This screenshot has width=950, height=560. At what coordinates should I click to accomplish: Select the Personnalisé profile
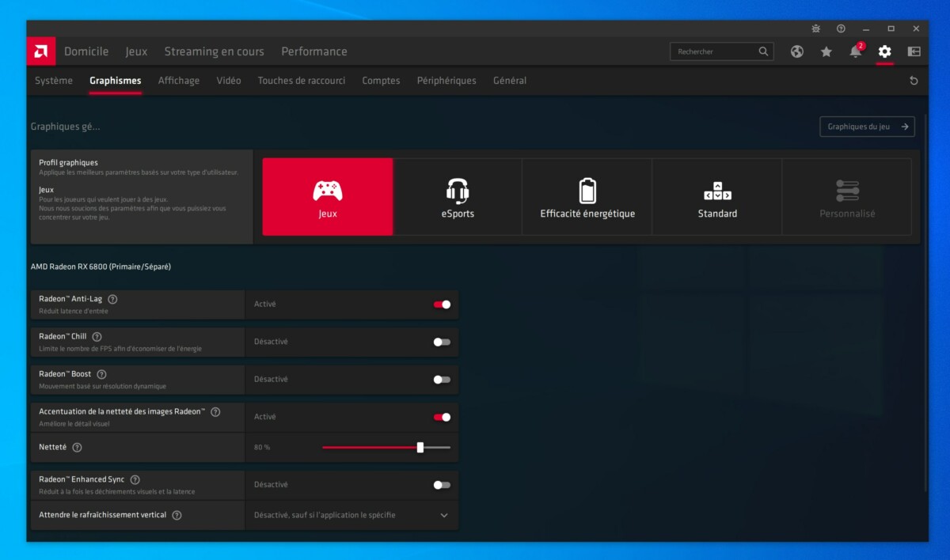pos(847,197)
